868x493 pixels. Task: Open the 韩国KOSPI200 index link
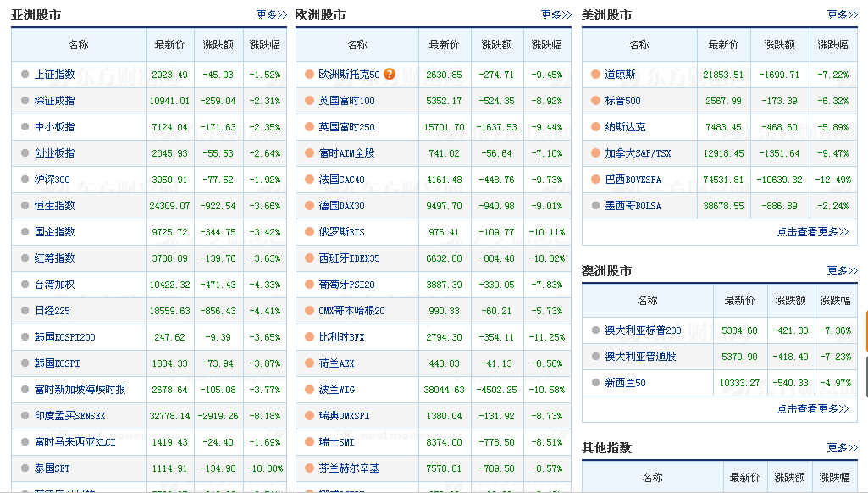click(x=64, y=337)
